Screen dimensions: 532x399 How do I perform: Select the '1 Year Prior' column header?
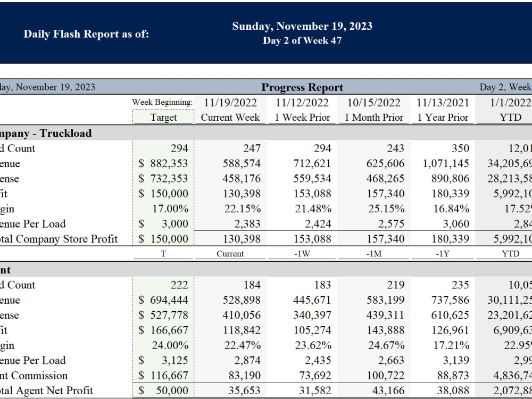pyautogui.click(x=443, y=118)
